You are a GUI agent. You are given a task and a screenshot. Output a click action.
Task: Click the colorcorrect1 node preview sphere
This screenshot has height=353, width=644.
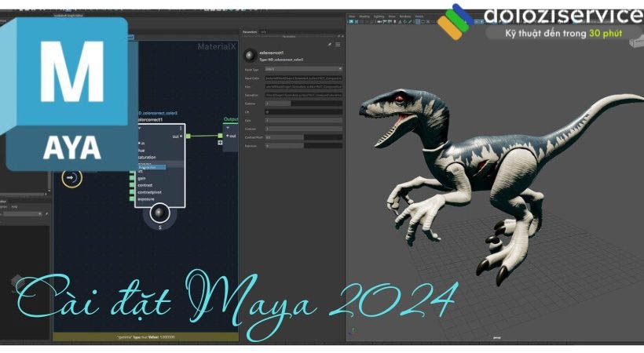pyautogui.click(x=160, y=213)
